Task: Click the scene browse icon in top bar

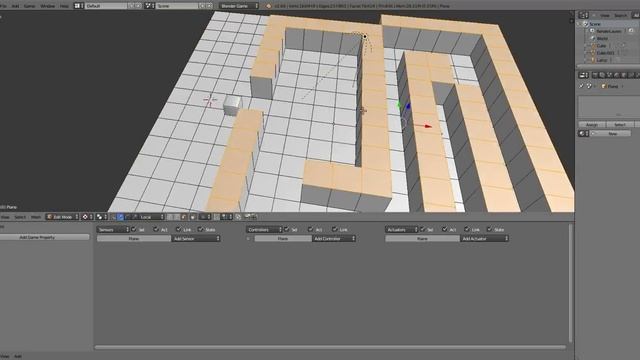Action: click(x=149, y=6)
